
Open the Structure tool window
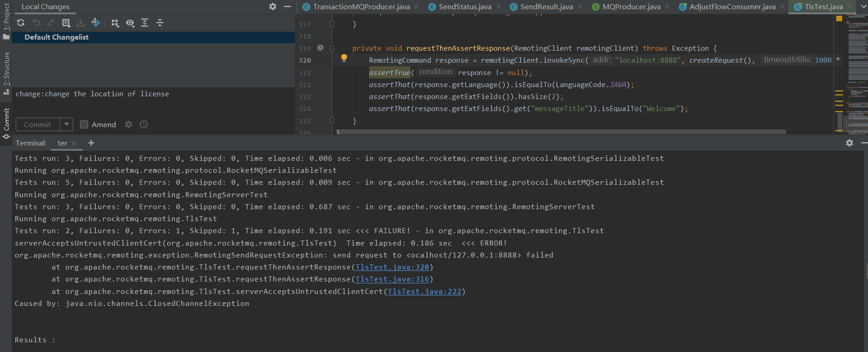[6, 73]
